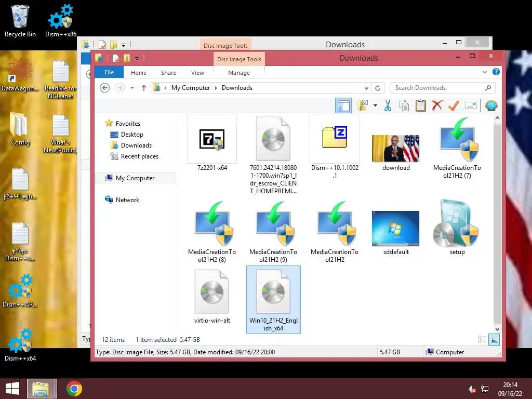Screen dimensions: 532x399
Task: Click the teal shell icon in toolbar
Action: (x=491, y=106)
